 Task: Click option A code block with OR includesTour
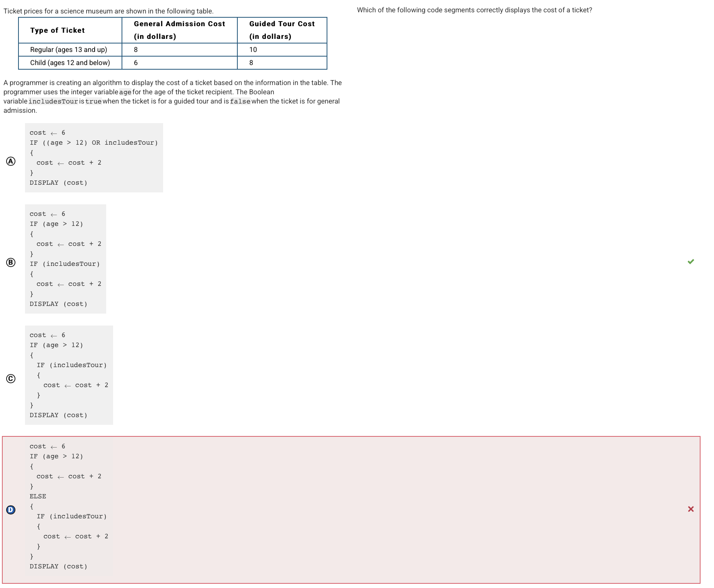point(94,158)
